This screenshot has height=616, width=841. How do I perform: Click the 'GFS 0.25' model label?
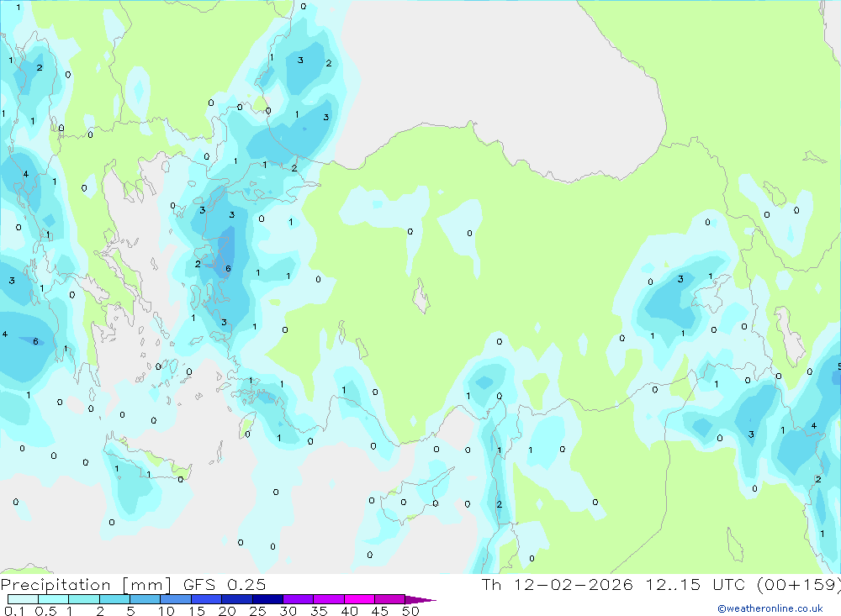pos(225,585)
